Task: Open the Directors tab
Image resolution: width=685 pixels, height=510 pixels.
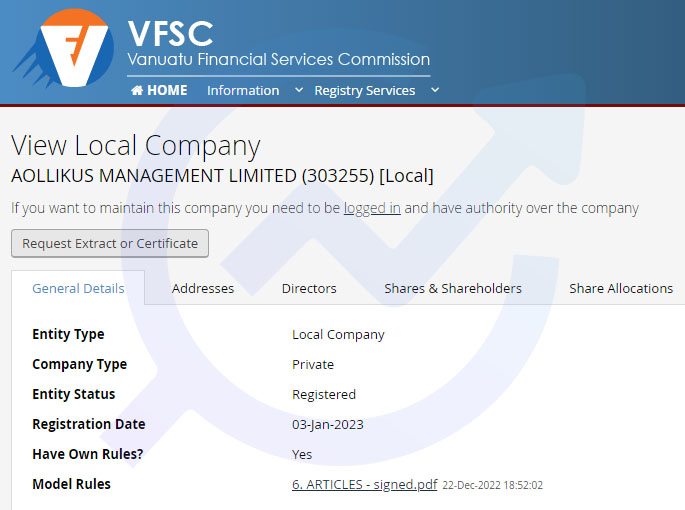Action: [x=309, y=288]
